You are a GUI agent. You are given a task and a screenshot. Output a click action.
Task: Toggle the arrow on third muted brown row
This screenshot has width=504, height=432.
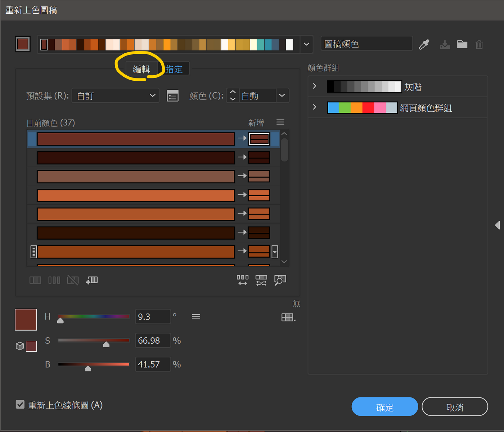point(242,176)
